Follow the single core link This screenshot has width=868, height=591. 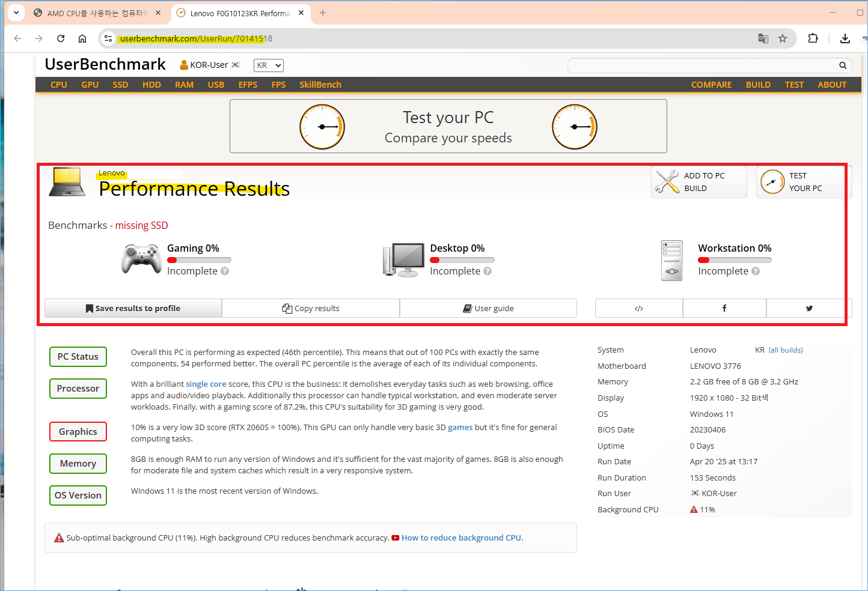(x=206, y=384)
